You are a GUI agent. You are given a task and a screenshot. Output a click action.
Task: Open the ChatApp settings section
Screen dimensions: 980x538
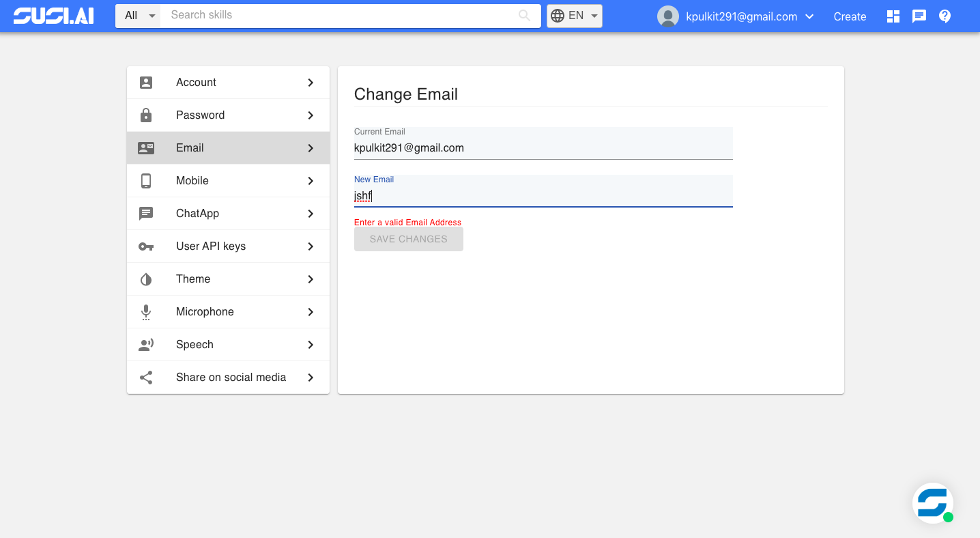click(197, 213)
